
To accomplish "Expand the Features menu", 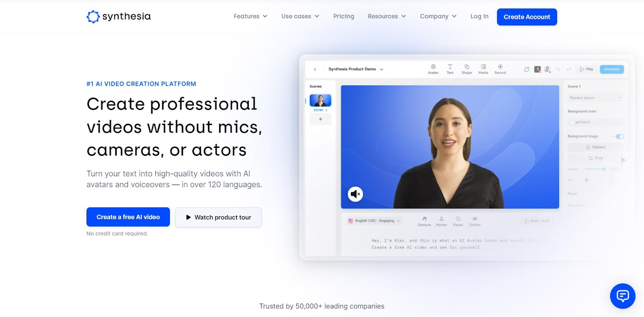I will click(x=250, y=17).
